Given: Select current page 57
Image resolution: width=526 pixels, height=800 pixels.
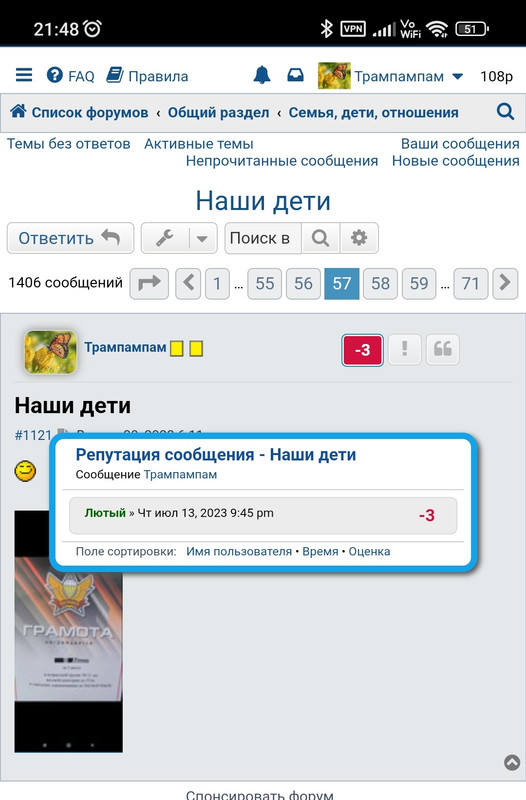Looking at the screenshot, I should point(342,283).
